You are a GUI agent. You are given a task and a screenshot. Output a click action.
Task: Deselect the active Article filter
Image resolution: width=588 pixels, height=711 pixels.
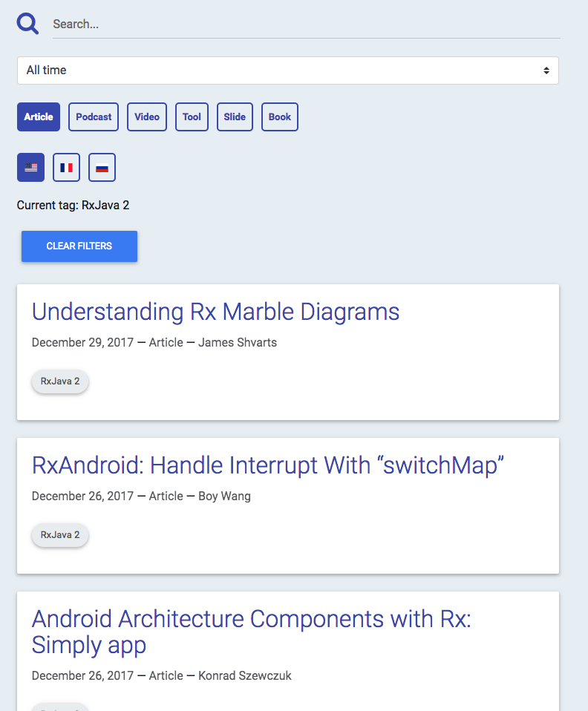click(38, 117)
